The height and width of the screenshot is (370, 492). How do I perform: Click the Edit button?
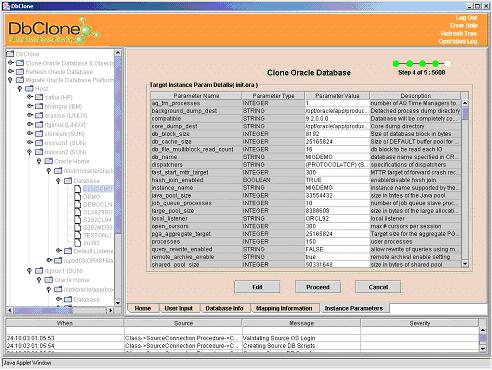(x=257, y=287)
